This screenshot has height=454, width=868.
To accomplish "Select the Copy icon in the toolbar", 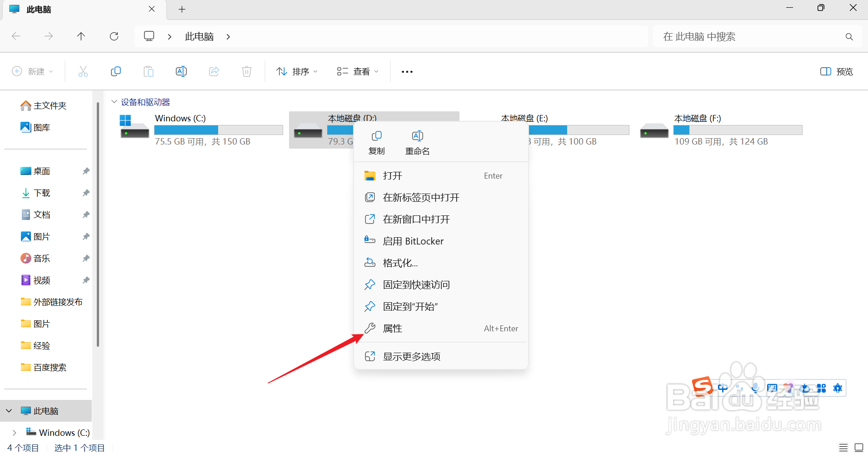I will [116, 71].
